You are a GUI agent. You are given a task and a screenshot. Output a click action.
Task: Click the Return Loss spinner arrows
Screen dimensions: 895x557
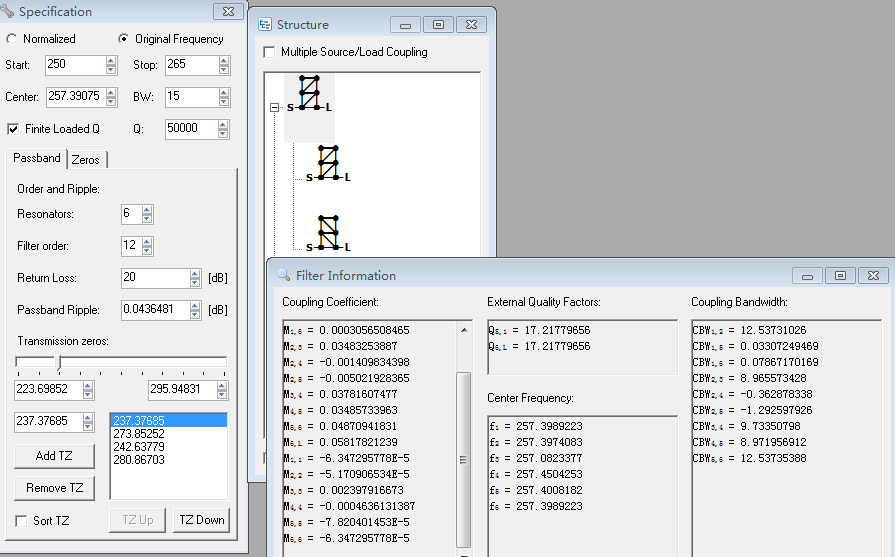pos(195,278)
